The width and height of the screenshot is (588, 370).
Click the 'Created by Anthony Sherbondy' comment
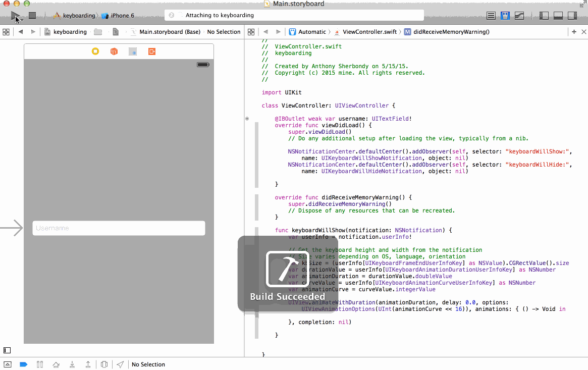[335, 66]
